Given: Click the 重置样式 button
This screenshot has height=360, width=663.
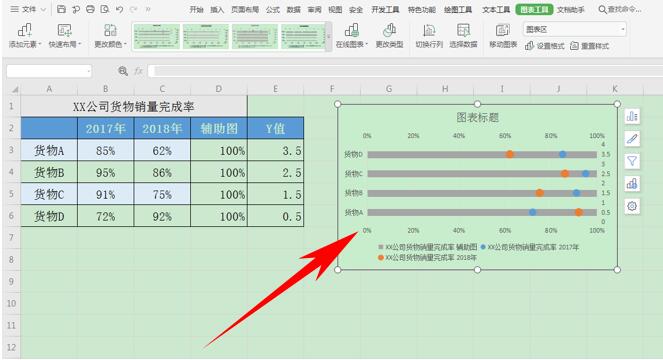Looking at the screenshot, I should (589, 46).
